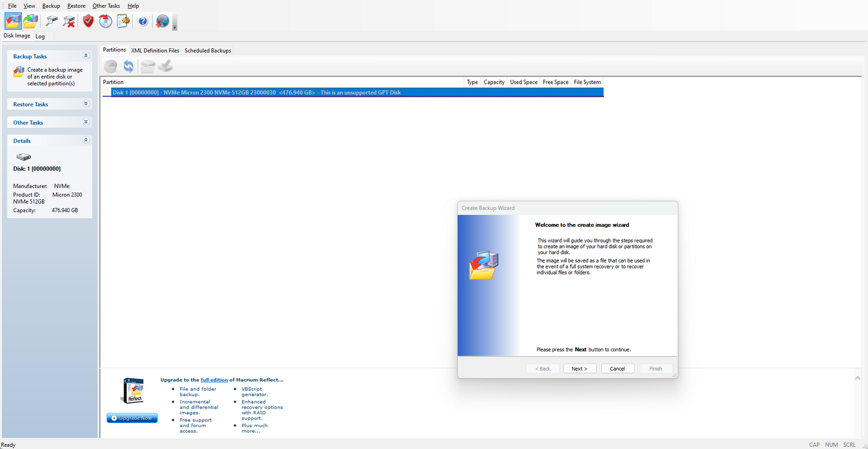
Task: Collapse the Details panel
Action: point(86,140)
